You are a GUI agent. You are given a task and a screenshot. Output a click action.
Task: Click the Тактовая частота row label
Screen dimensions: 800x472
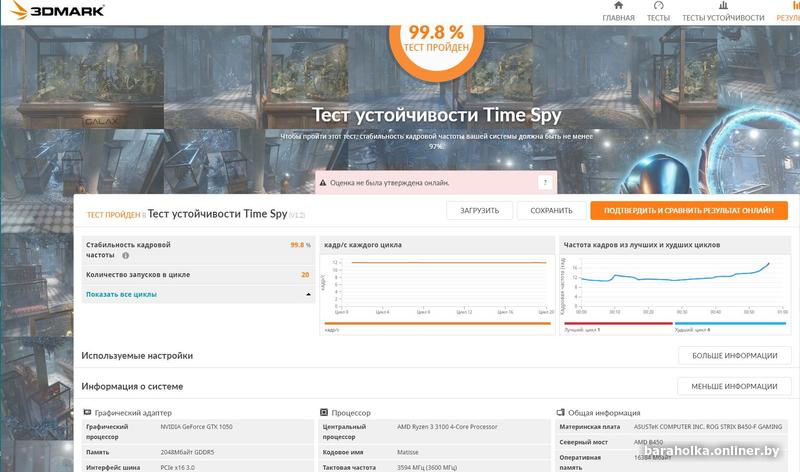pyautogui.click(x=349, y=467)
